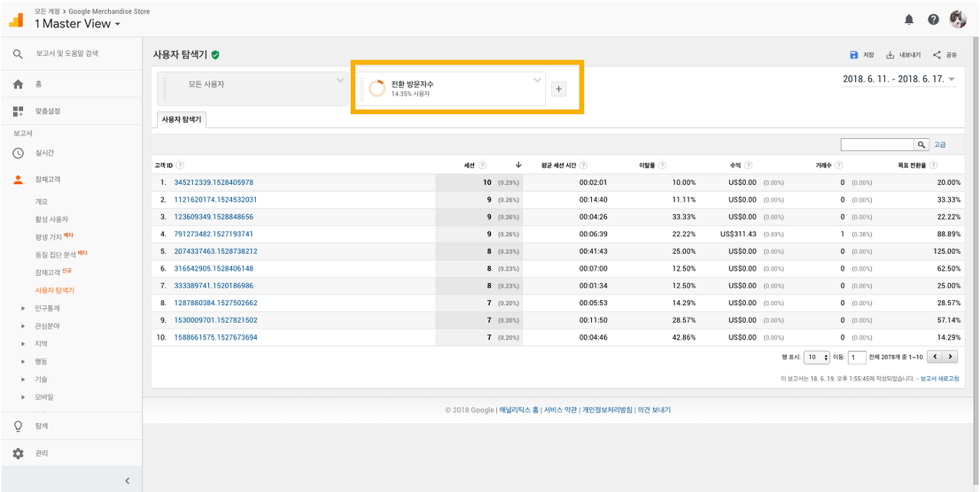Open 활성 사용자 in the sidebar menu
The width and height of the screenshot is (980, 492).
[x=51, y=219]
